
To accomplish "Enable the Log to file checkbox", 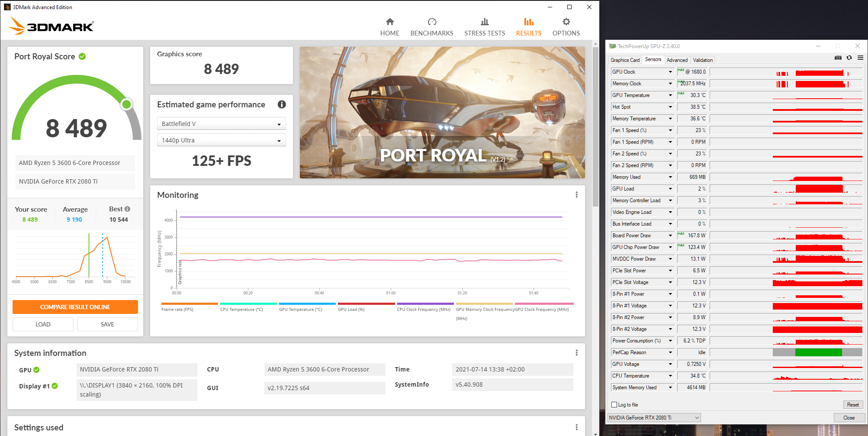I will [x=614, y=404].
